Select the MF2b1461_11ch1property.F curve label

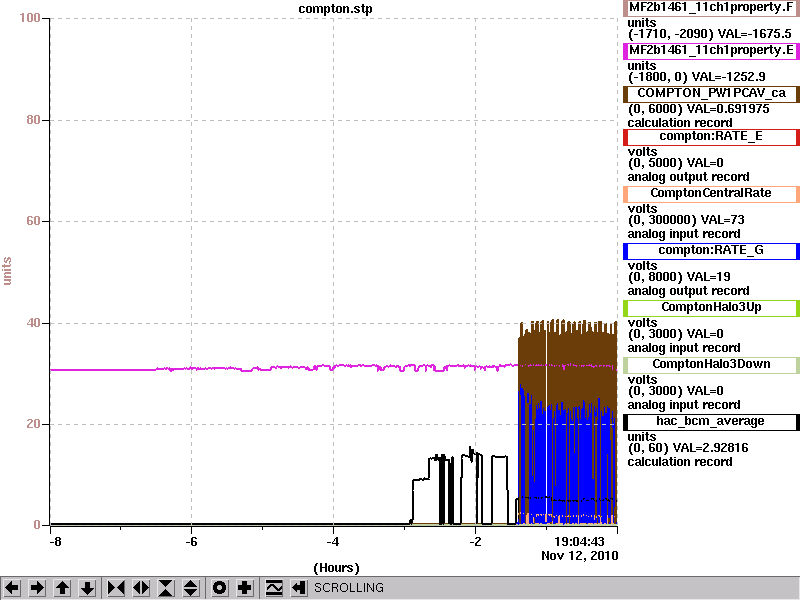pyautogui.click(x=711, y=8)
